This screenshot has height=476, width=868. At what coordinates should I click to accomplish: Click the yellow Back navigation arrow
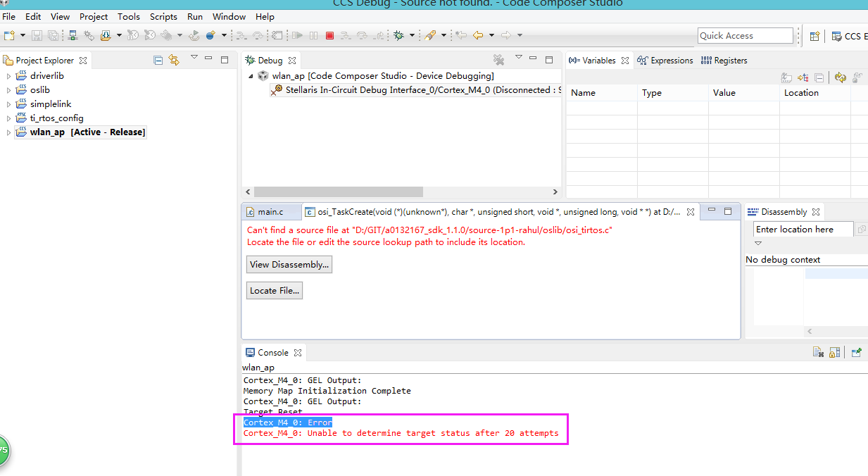click(x=477, y=35)
